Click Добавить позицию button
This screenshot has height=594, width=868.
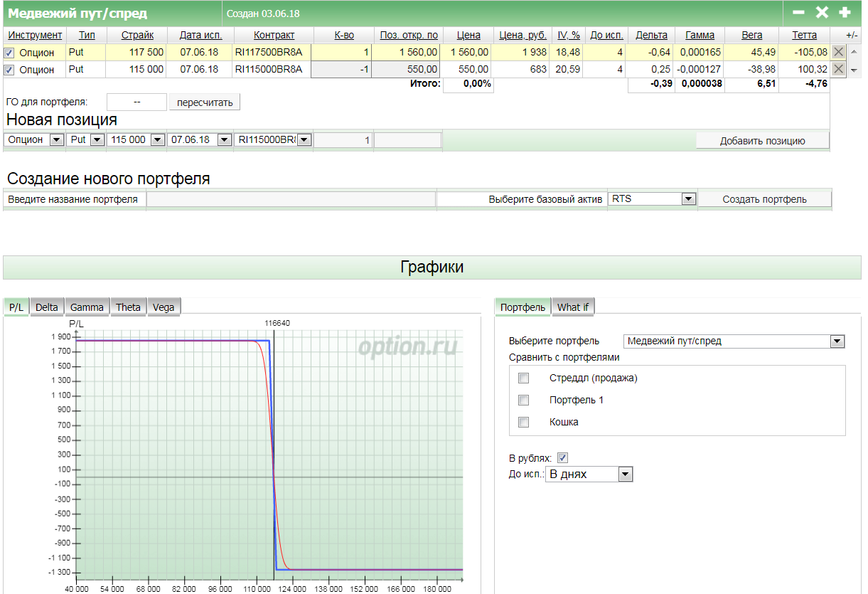[762, 141]
